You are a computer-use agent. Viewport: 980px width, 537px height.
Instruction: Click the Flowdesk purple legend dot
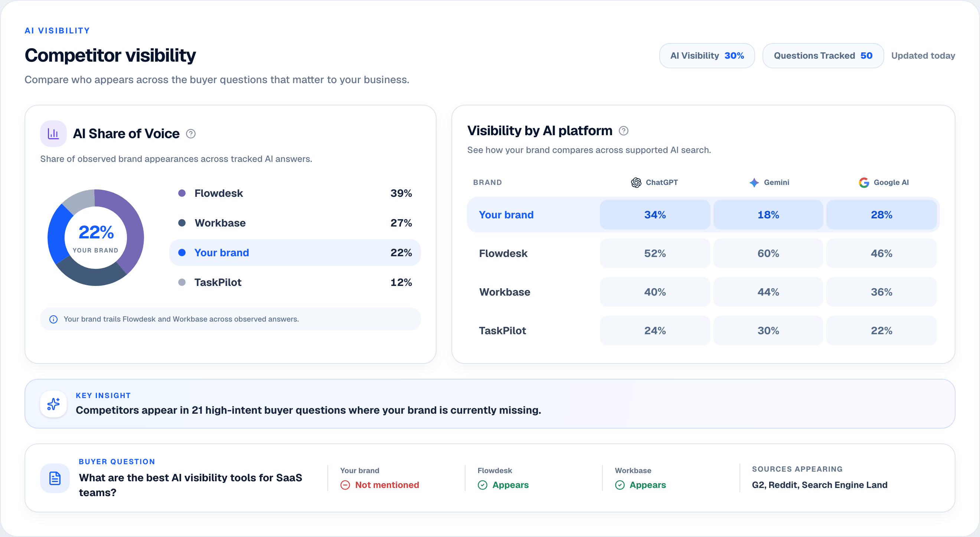coord(182,193)
